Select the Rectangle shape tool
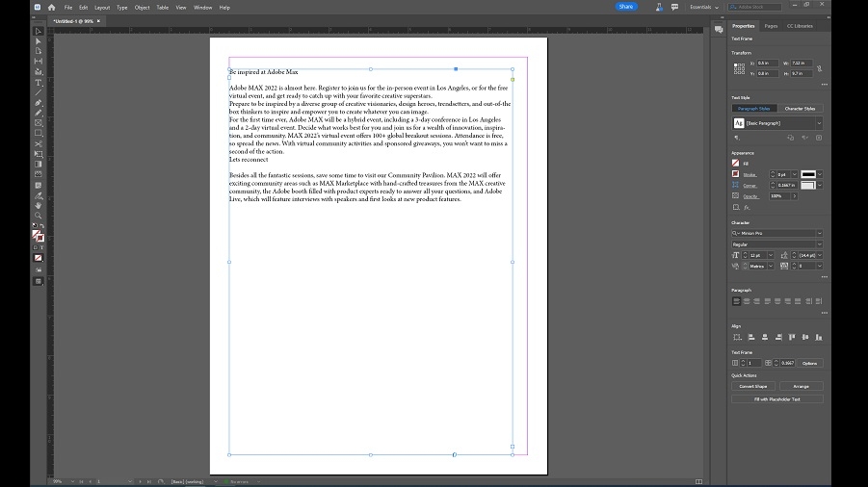 pos(39,133)
